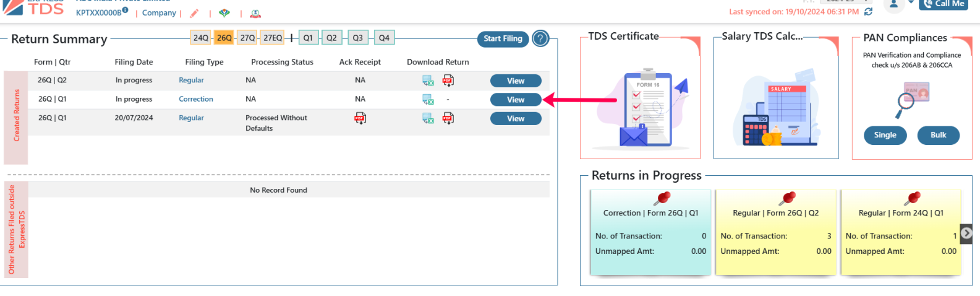Click the Last synced on timestamp text
Image resolution: width=980 pixels, height=296 pixels.
pos(794,12)
